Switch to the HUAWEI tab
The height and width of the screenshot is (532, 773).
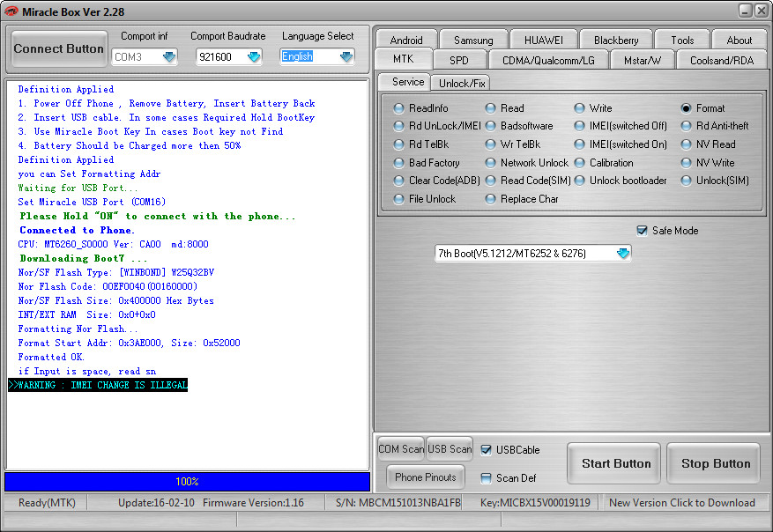pos(544,40)
